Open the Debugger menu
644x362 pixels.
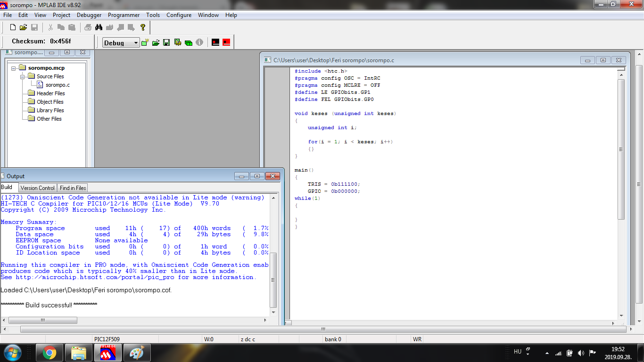(x=89, y=15)
